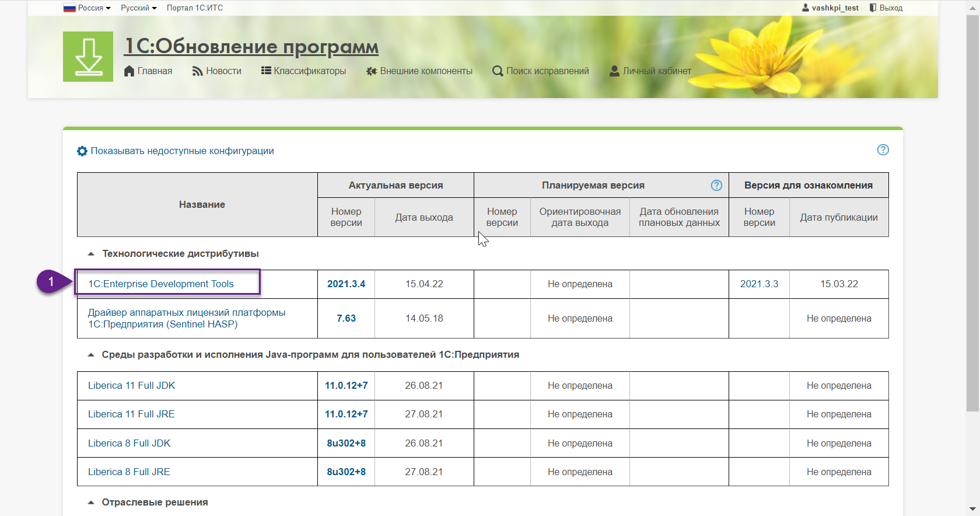The width and height of the screenshot is (980, 516).
Task: Click publication date 15.03.22
Action: pyautogui.click(x=839, y=284)
